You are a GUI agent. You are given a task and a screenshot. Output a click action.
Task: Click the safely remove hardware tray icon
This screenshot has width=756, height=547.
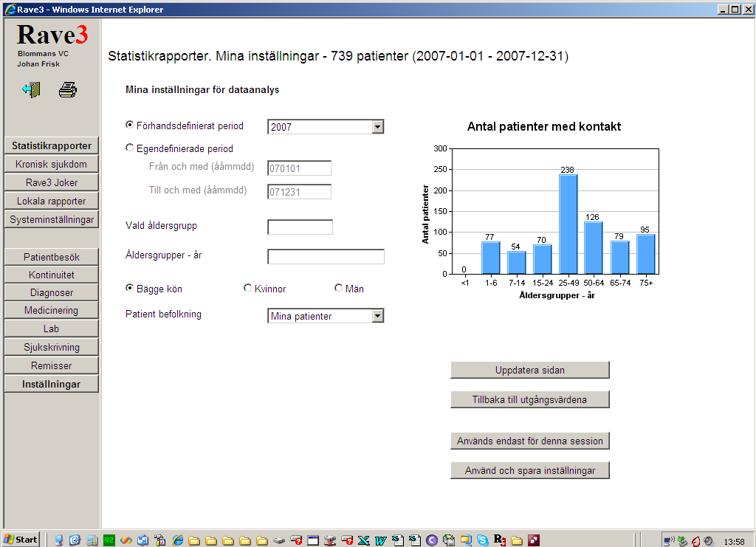tap(682, 541)
